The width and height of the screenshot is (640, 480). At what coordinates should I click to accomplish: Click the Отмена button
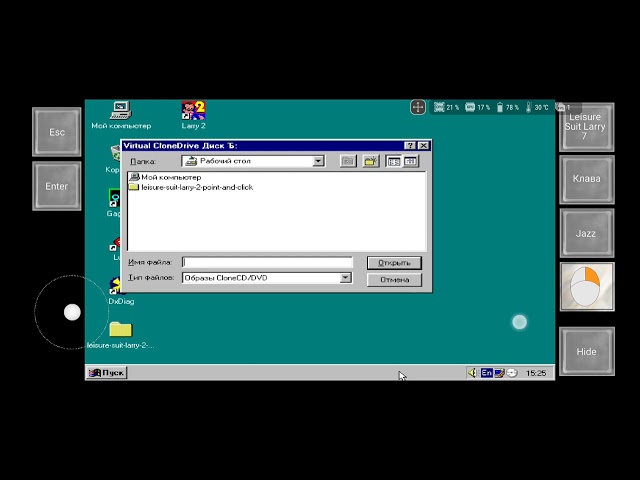(394, 280)
